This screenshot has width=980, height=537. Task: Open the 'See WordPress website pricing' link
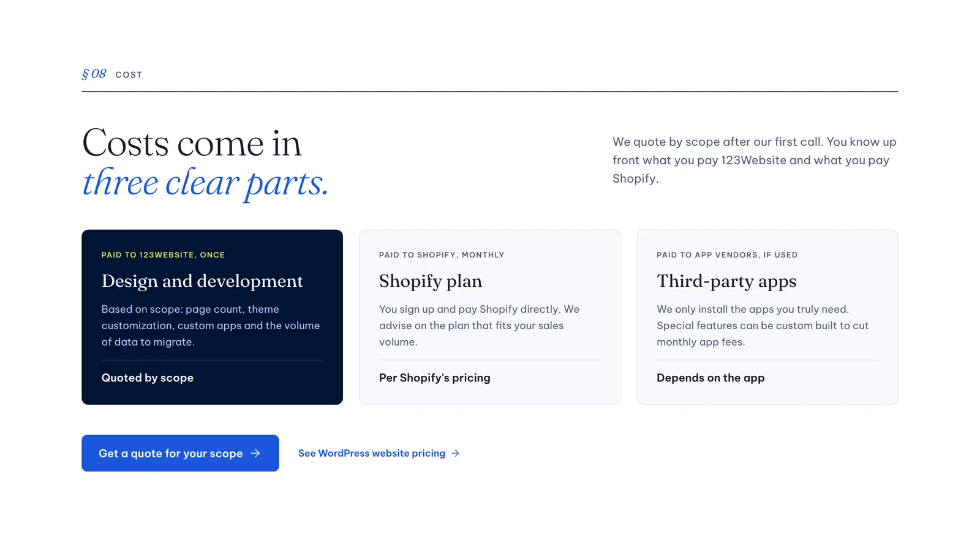tap(379, 453)
